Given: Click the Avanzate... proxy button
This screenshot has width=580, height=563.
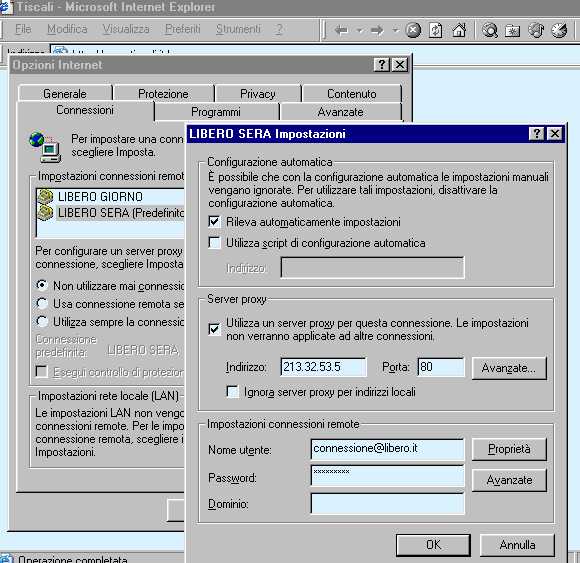Looking at the screenshot, I should coord(509,368).
